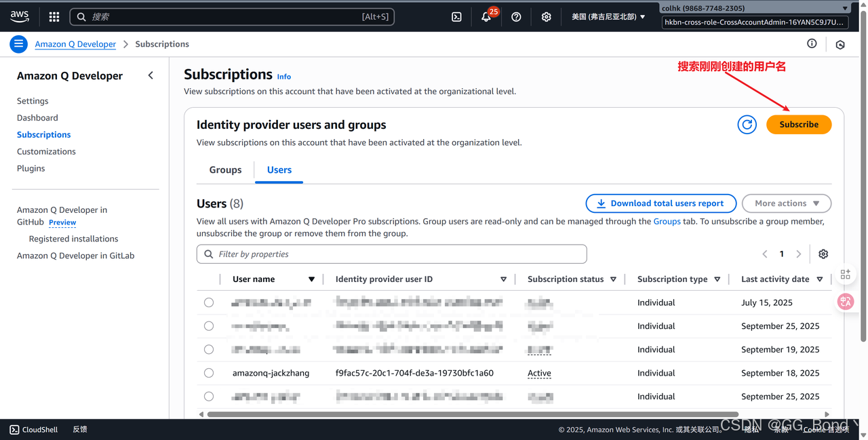The height and width of the screenshot is (440, 868).
Task: Open the help question mark icon
Action: [516, 17]
